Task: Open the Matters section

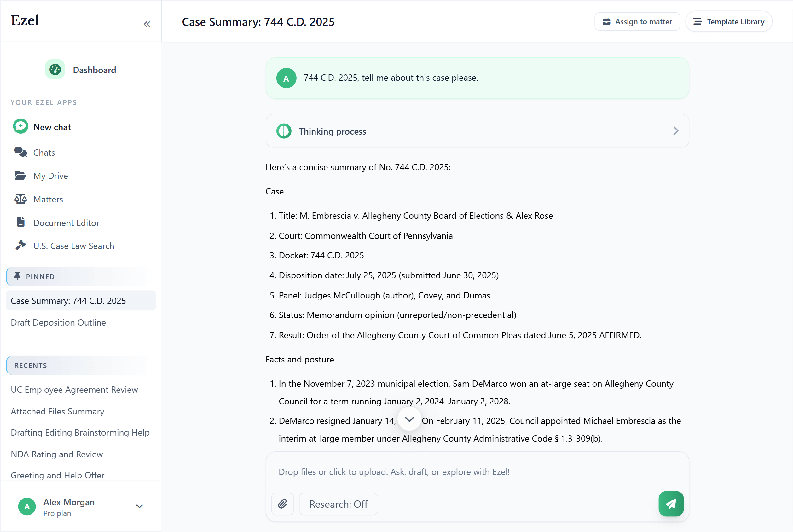Action: tap(48, 199)
